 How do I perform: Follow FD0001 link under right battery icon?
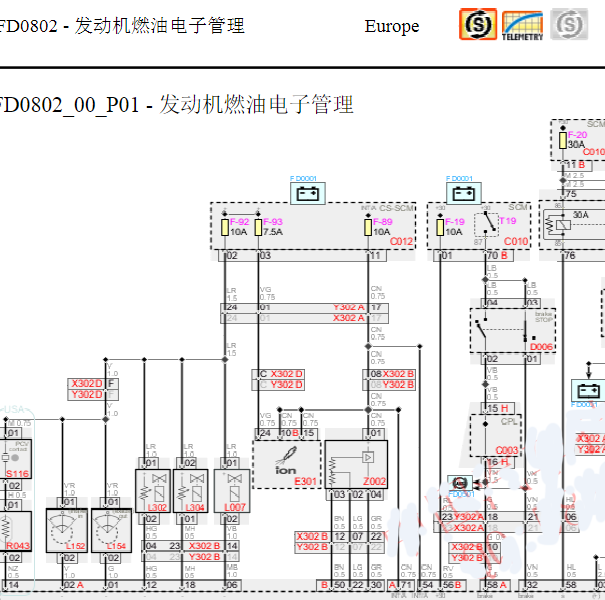click(x=584, y=404)
